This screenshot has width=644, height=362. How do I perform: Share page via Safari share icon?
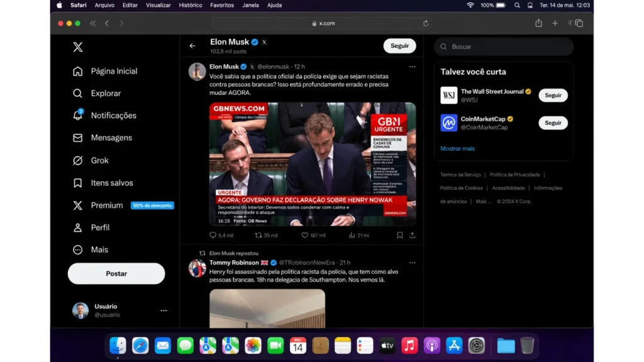click(538, 23)
